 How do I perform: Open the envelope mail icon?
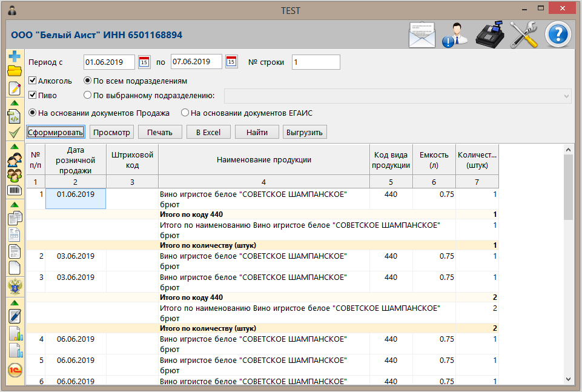pos(422,35)
